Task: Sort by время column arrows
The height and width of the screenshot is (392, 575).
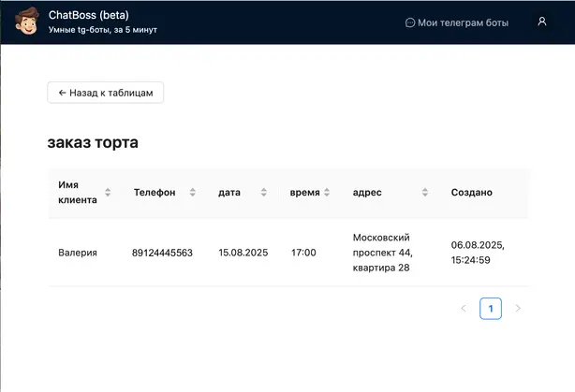Action: click(327, 193)
